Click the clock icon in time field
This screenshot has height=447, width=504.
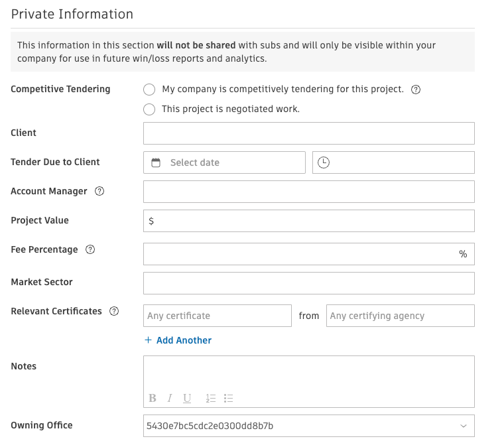point(324,162)
